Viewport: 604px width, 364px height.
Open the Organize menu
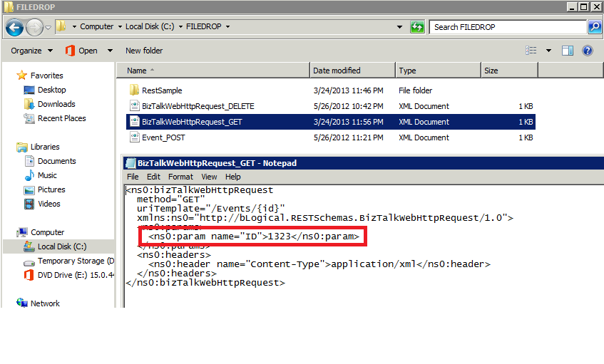(31, 51)
